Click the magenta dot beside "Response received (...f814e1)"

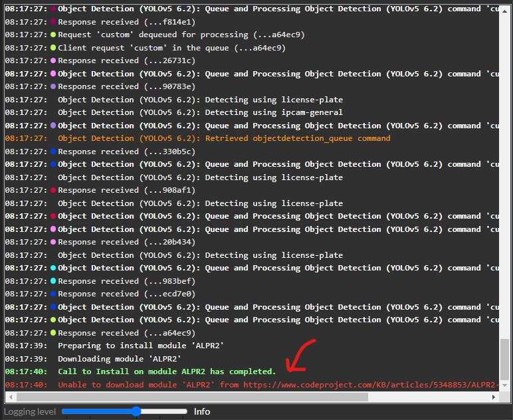[x=53, y=22]
